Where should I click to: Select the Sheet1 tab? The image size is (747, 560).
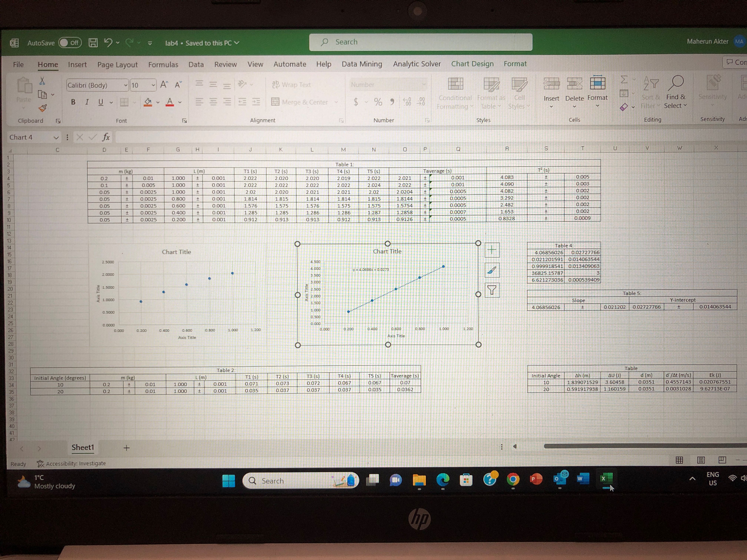pyautogui.click(x=83, y=448)
